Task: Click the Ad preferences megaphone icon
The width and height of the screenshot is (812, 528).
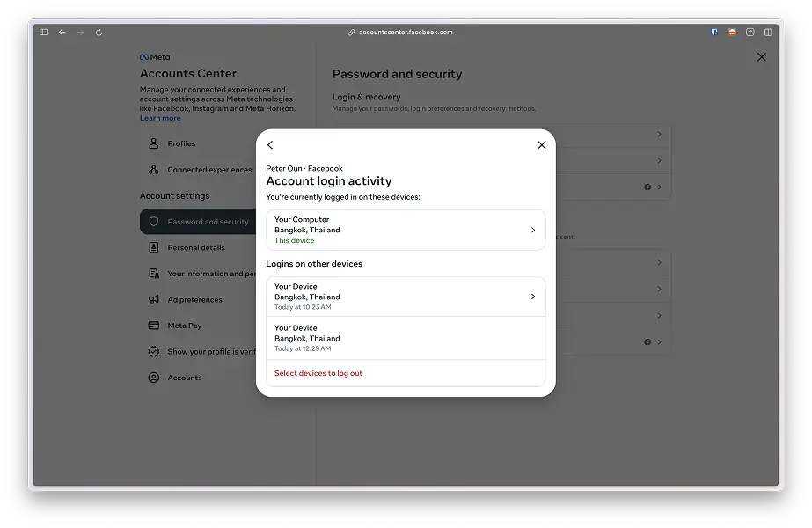Action: tap(154, 299)
